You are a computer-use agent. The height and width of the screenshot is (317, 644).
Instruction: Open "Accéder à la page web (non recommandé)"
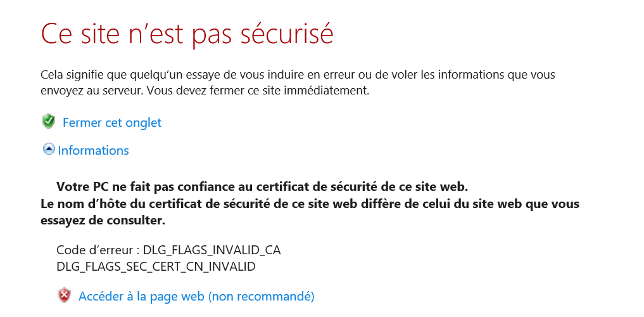[196, 296]
